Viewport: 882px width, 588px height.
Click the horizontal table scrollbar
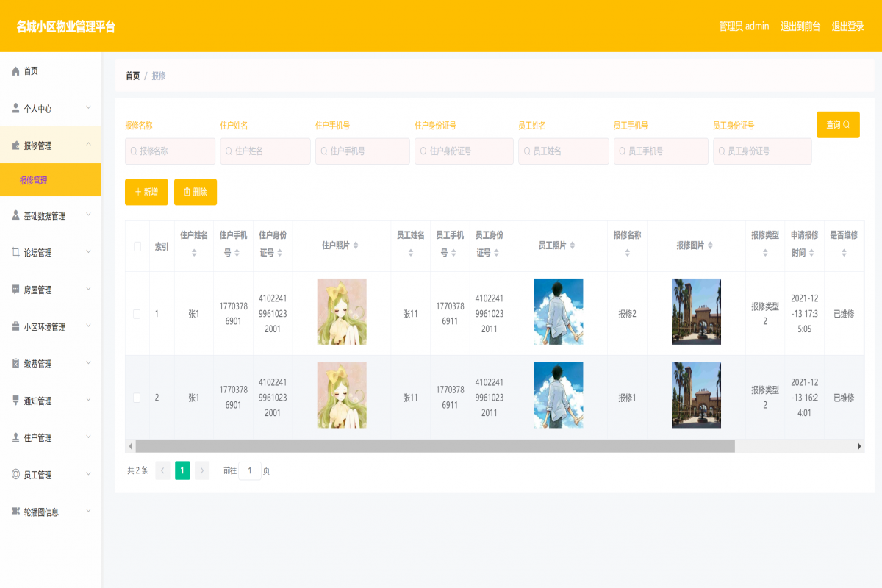click(434, 446)
